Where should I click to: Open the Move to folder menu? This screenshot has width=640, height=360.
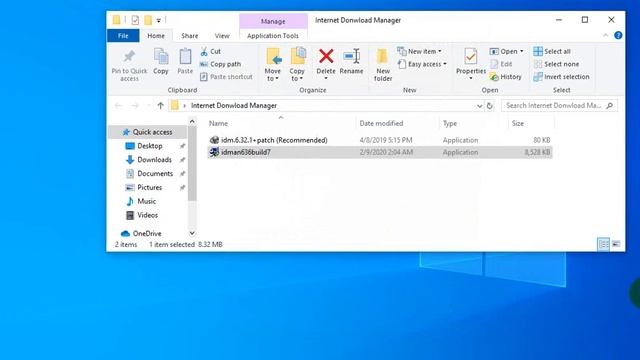click(x=273, y=65)
